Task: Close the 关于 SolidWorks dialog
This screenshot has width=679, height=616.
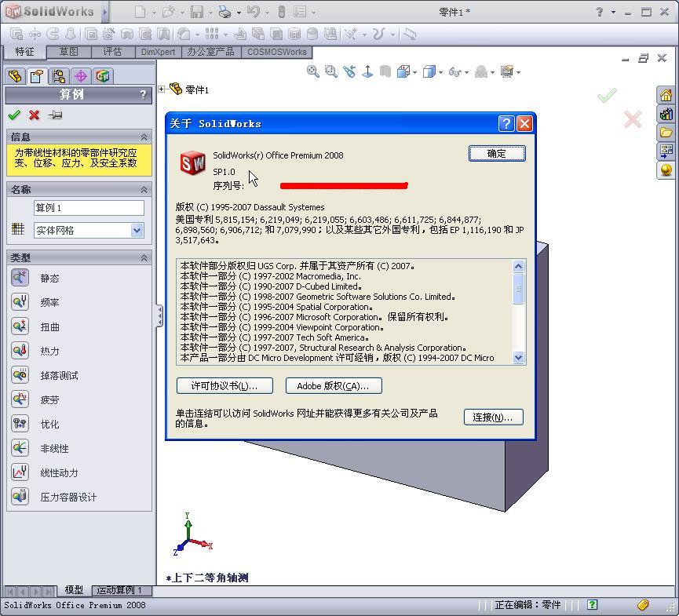Action: (x=524, y=124)
